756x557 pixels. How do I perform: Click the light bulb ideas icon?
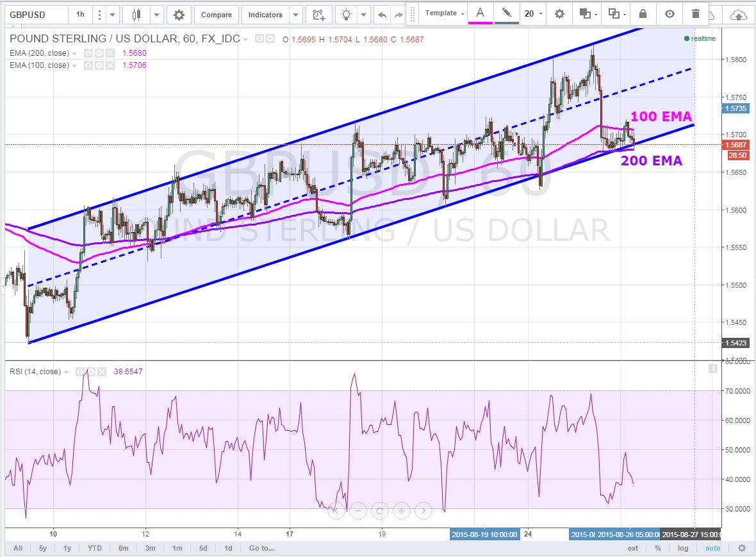tap(347, 14)
